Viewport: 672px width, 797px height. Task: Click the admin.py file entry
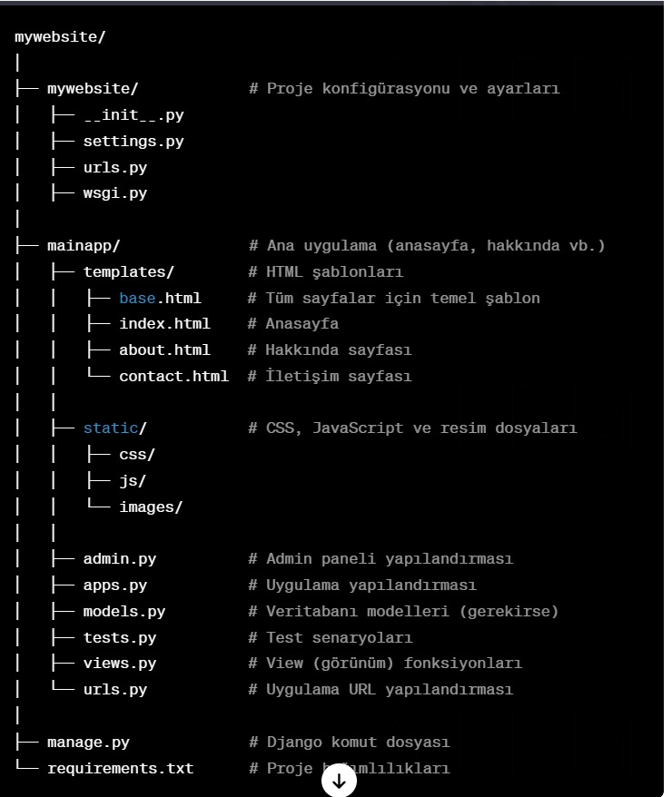pos(119,559)
